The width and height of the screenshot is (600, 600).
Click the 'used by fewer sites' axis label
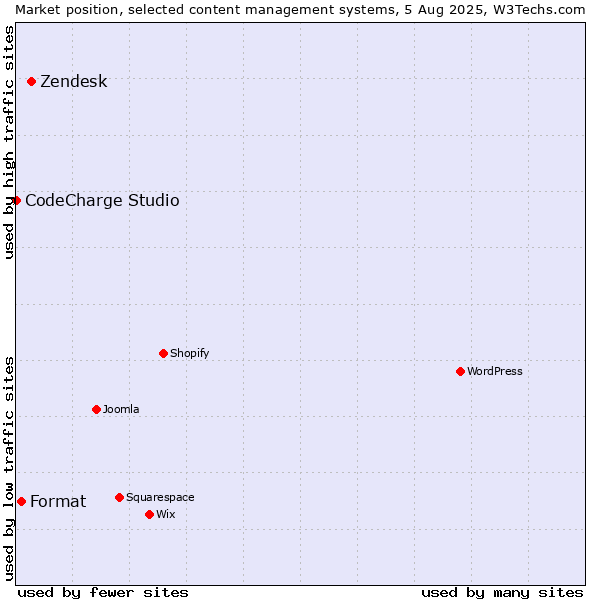pos(103,593)
